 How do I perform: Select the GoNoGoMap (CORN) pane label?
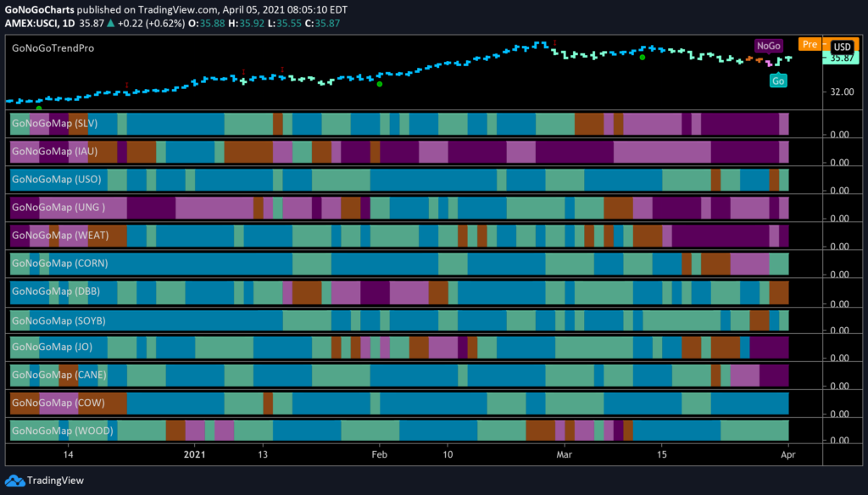click(60, 263)
